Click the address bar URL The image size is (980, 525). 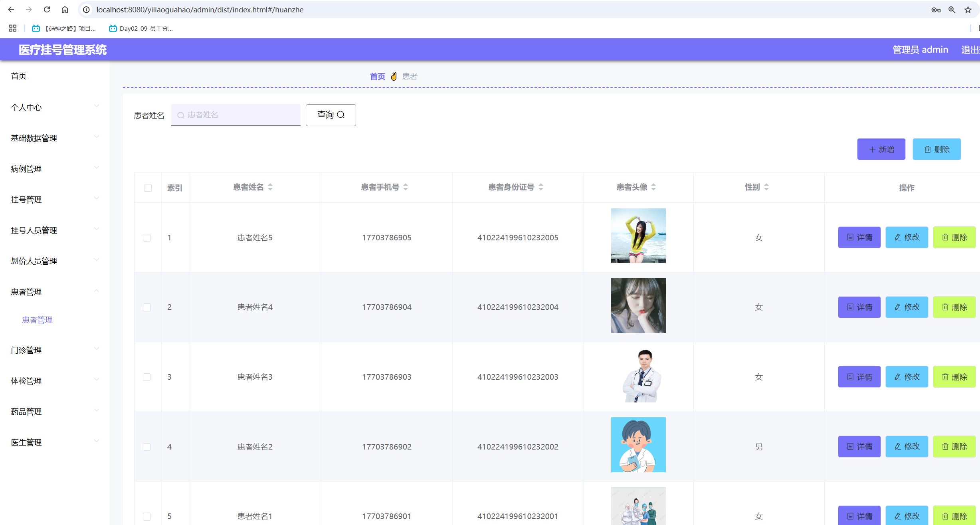200,10
